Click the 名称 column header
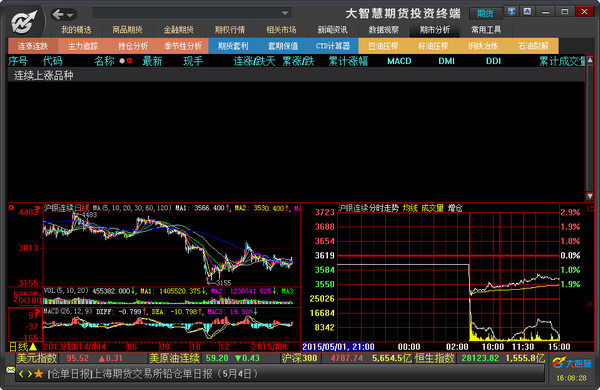600x390 pixels. click(x=104, y=61)
